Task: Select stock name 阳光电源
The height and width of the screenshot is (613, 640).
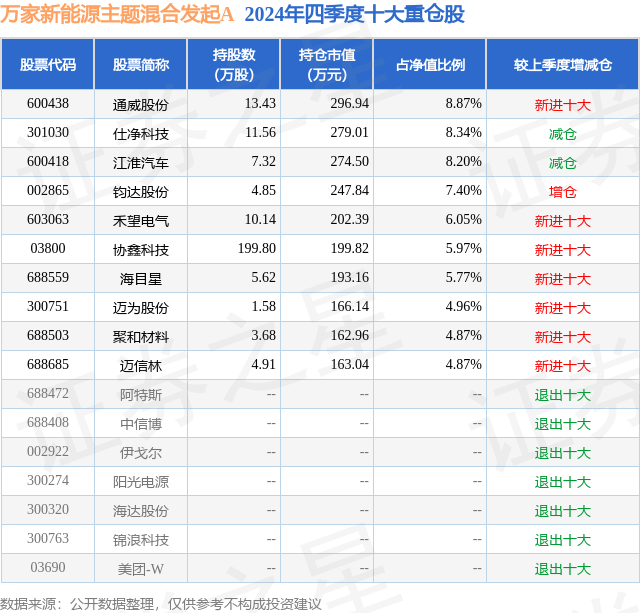Action: [x=141, y=482]
